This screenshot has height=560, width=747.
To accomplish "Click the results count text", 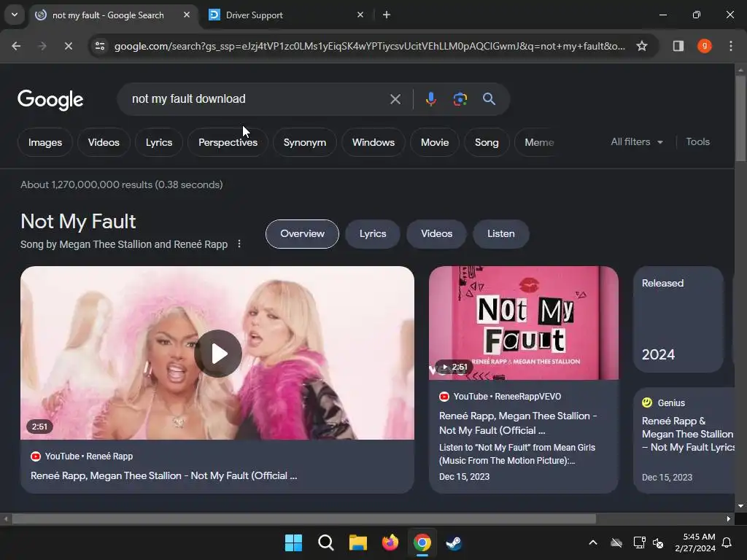I will [x=122, y=184].
